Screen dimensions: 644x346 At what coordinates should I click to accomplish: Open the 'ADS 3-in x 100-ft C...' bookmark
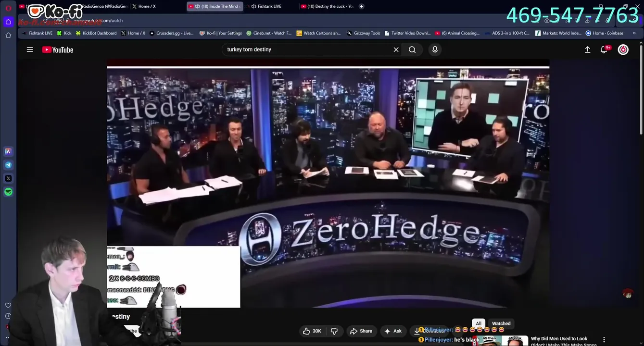[x=507, y=33]
